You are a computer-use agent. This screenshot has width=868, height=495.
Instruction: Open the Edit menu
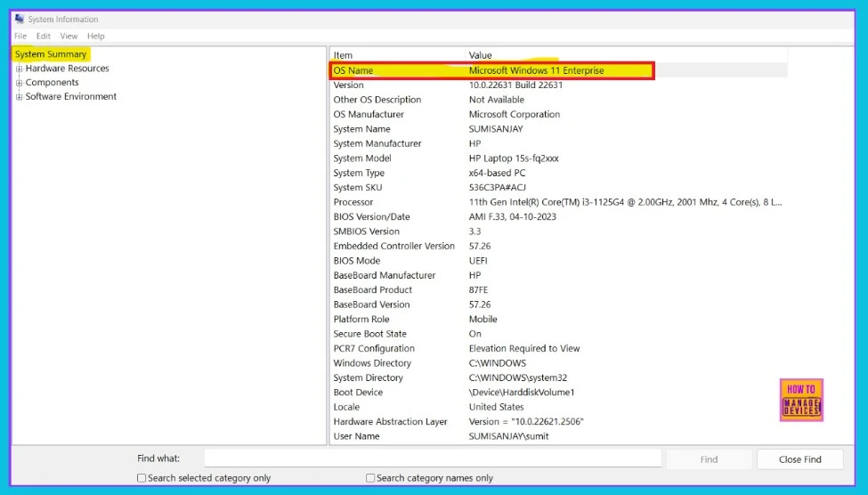[44, 36]
